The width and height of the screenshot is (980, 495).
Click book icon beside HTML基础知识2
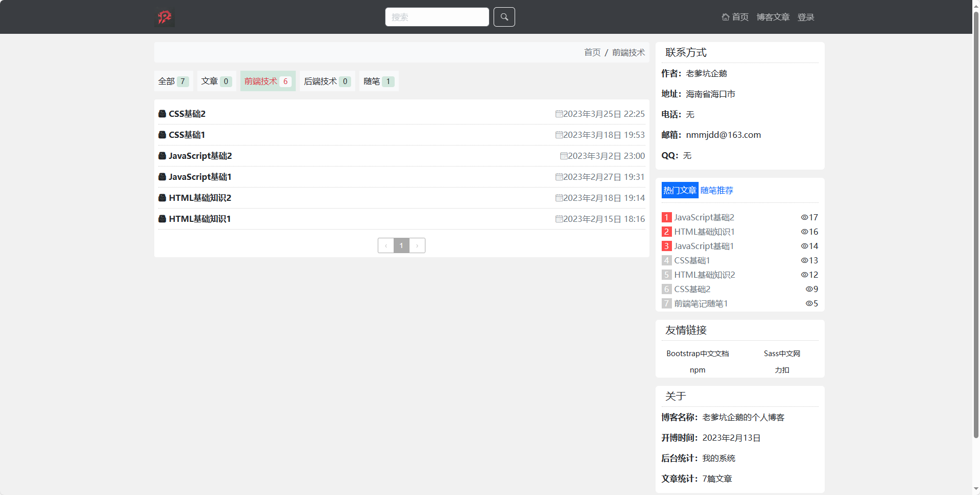coord(162,198)
